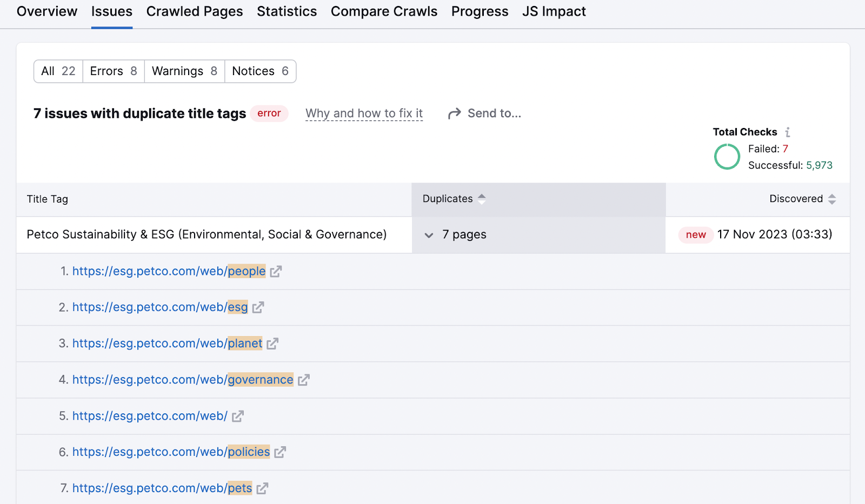Click the new badge on the discovered row
The height and width of the screenshot is (504, 865).
(x=695, y=235)
